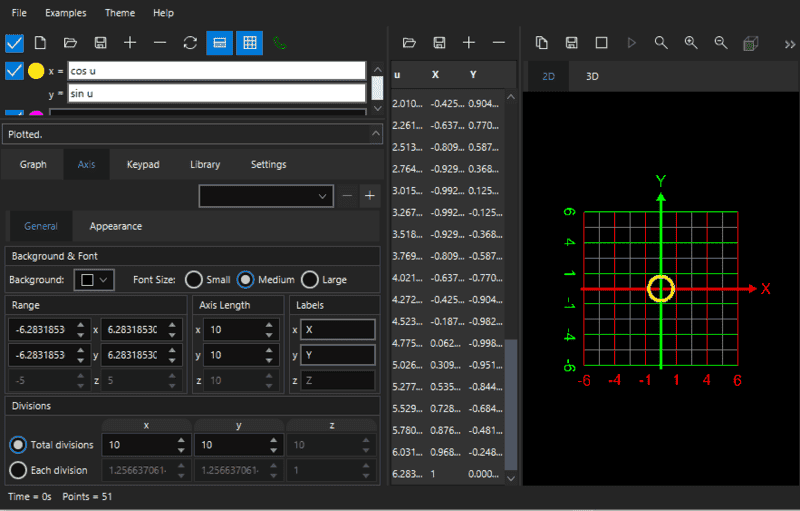Image resolution: width=800 pixels, height=511 pixels.
Task: Click the refresh plot icon
Action: (190, 43)
